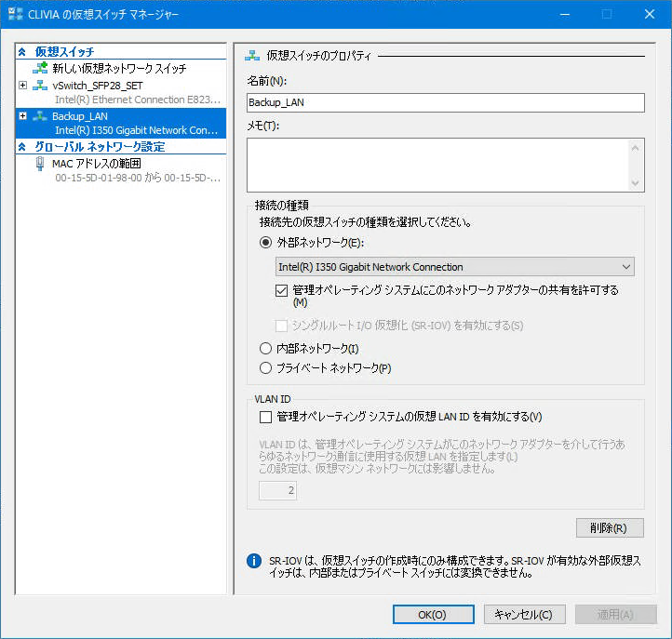Click the OK(O) button
The height and width of the screenshot is (639, 672).
pos(434,615)
